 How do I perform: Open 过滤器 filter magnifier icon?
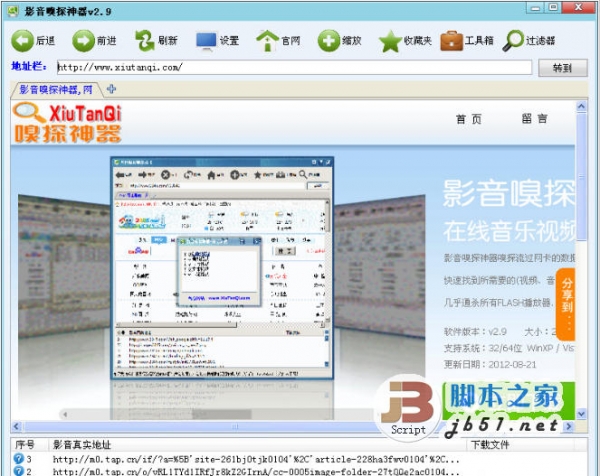click(x=513, y=41)
